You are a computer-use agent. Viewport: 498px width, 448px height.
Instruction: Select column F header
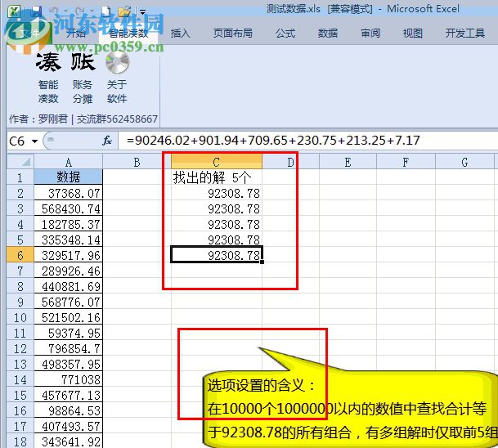(406, 162)
